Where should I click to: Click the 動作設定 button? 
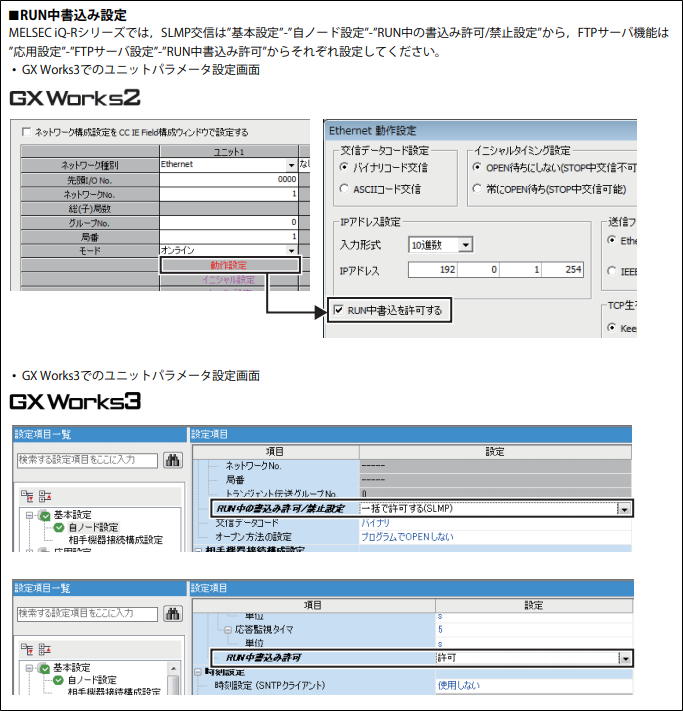click(229, 265)
